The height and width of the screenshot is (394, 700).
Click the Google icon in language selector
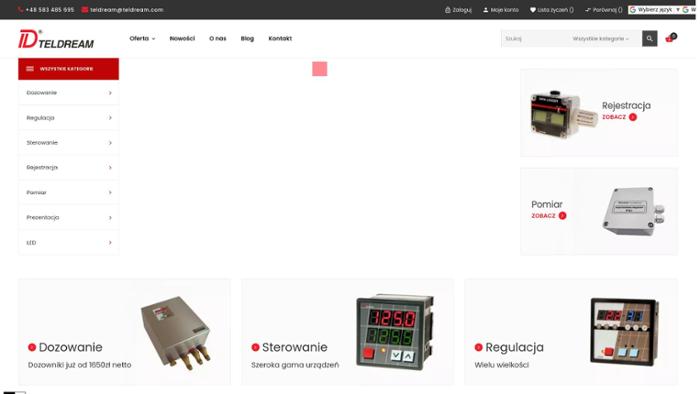pyautogui.click(x=633, y=9)
